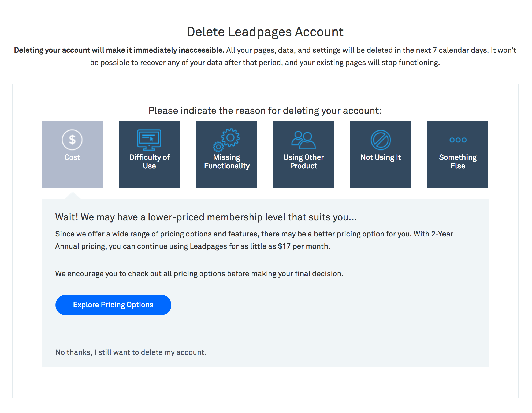Screen dimensions: 532x413
Task: Click the Using Other Product people icon
Action: point(303,140)
